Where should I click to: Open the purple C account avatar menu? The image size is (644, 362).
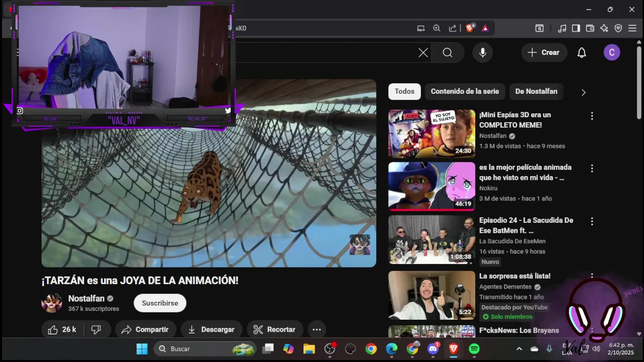[612, 52]
